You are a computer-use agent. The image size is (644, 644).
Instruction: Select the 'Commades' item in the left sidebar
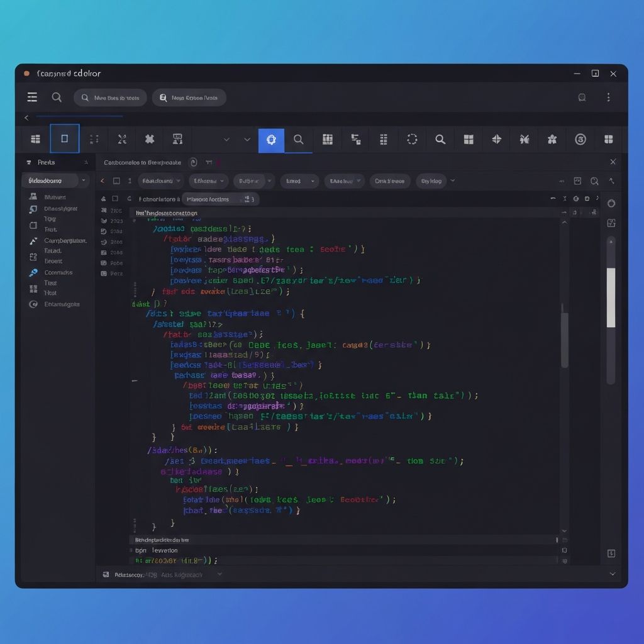tap(58, 273)
